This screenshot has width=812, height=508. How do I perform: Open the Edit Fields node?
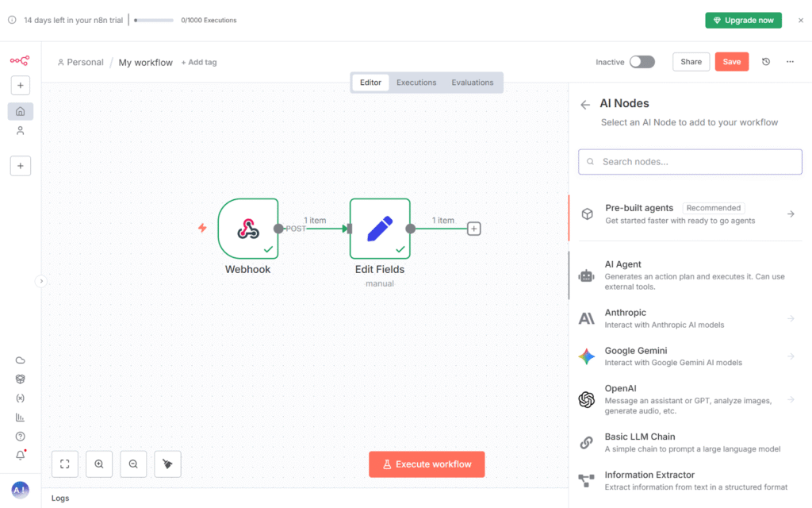(380, 229)
